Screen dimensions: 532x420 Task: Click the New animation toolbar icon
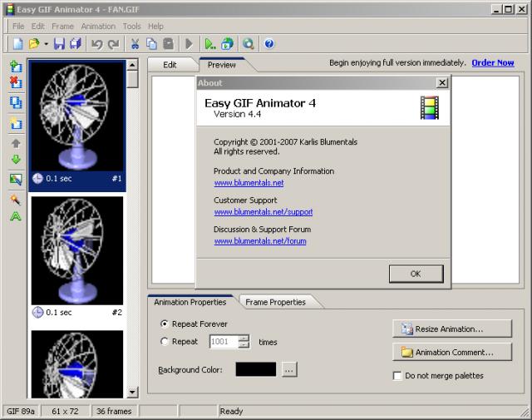click(17, 43)
